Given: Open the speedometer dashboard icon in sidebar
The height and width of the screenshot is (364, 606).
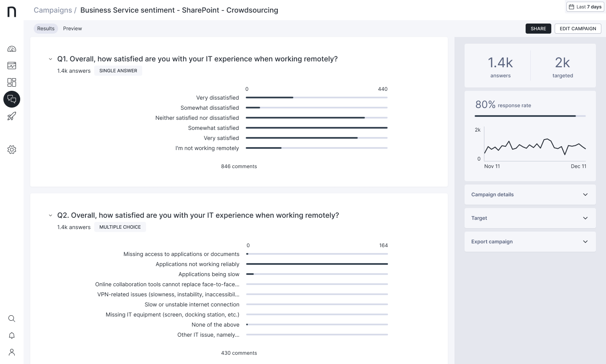Looking at the screenshot, I should point(12,49).
